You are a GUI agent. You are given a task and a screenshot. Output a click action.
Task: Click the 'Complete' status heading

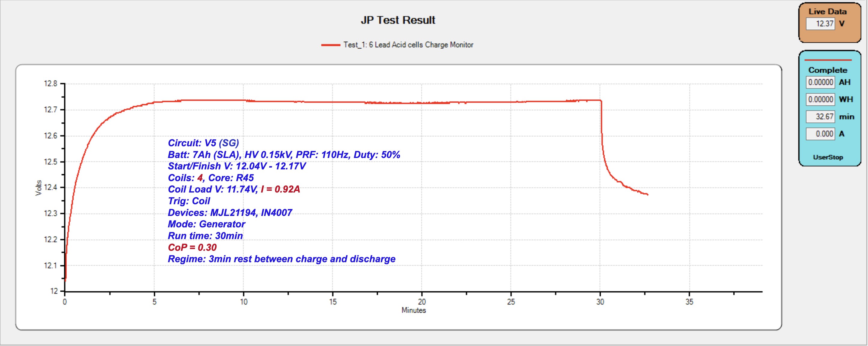[827, 70]
